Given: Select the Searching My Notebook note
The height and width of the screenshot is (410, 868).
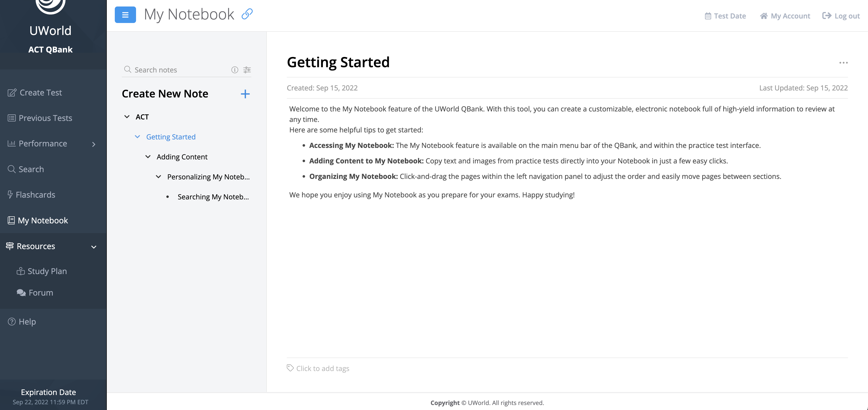Looking at the screenshot, I should (x=213, y=197).
